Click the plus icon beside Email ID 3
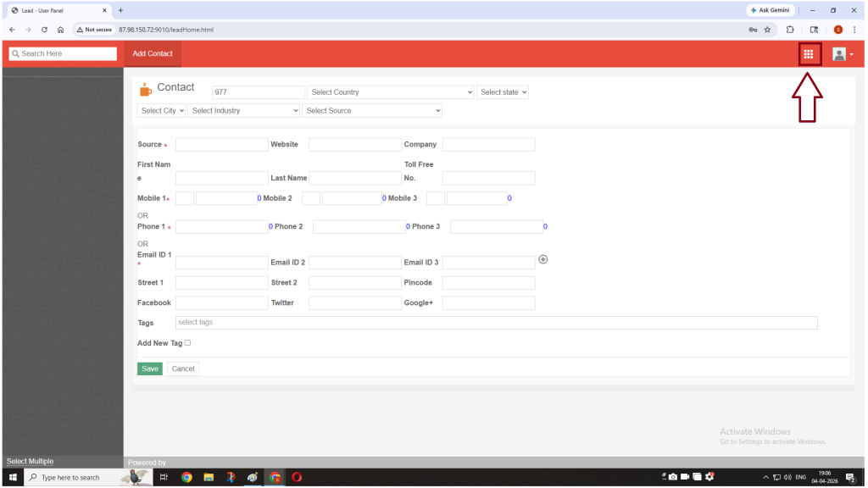The width and height of the screenshot is (868, 488). point(543,259)
